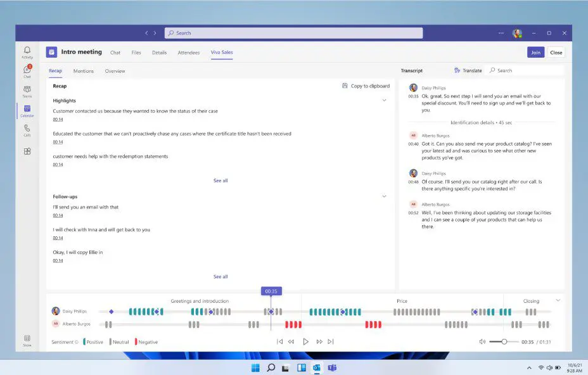Click the Closing section label on timeline

pyautogui.click(x=531, y=301)
